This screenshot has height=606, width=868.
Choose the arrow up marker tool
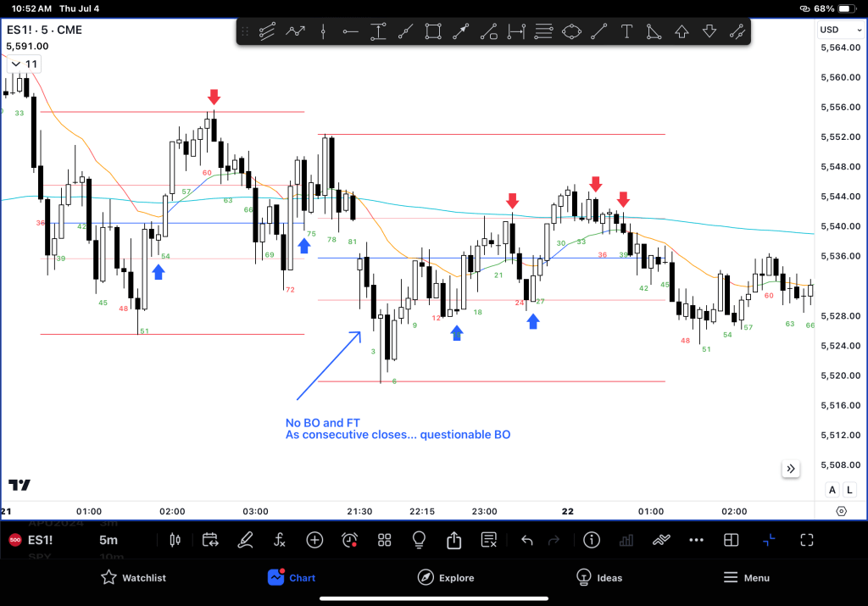click(x=682, y=32)
